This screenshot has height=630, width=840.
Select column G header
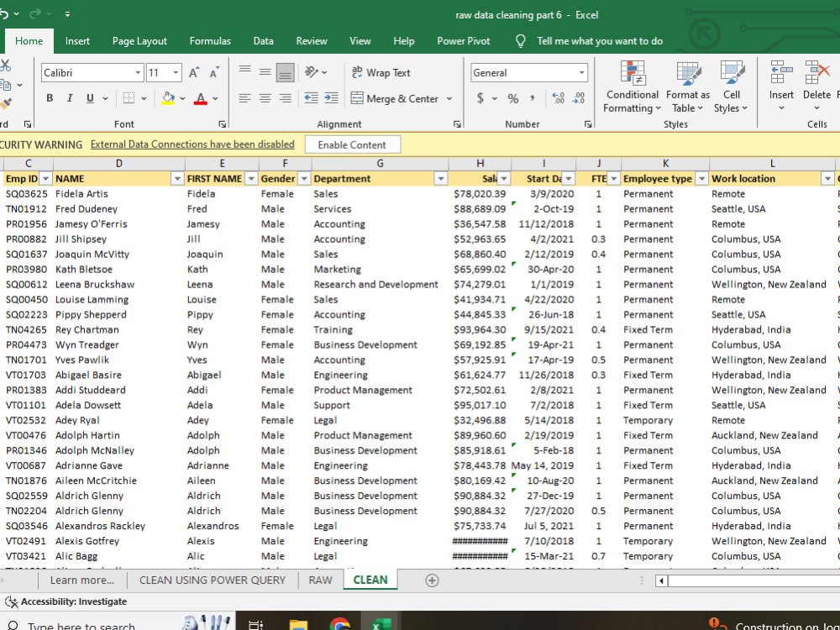(380, 164)
